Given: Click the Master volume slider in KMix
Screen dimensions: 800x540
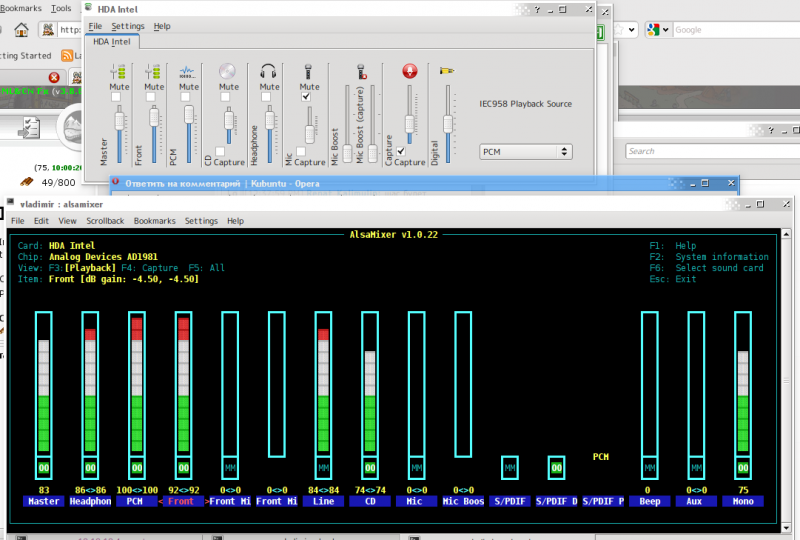Looking at the screenshot, I should coord(119,134).
